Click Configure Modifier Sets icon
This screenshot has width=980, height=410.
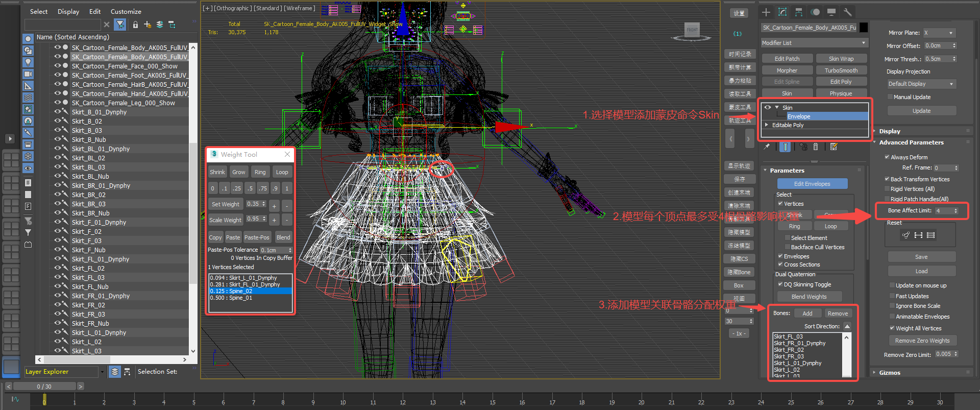click(x=834, y=147)
